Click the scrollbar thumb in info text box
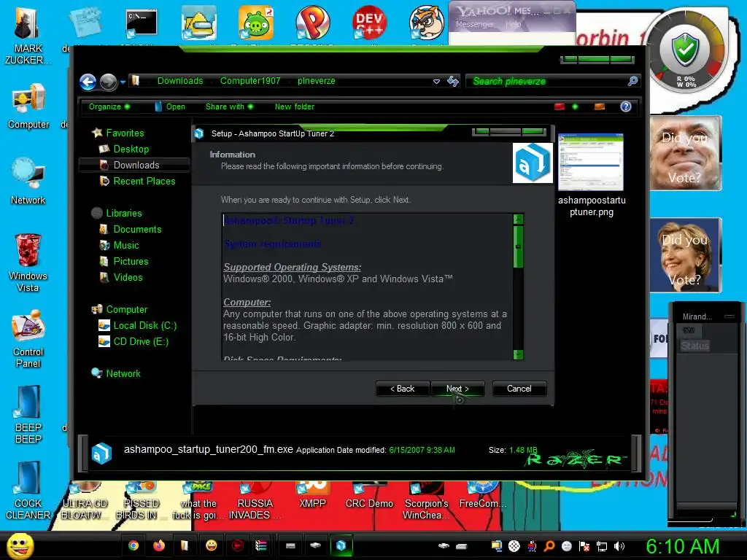The height and width of the screenshot is (560, 747). 518,246
